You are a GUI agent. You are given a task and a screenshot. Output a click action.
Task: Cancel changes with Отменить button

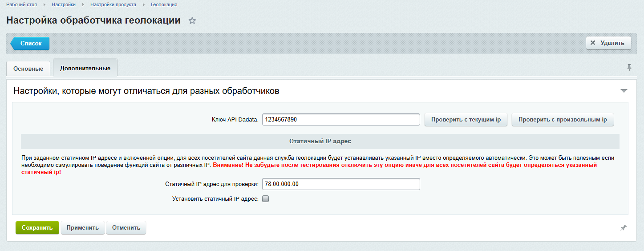tap(126, 228)
